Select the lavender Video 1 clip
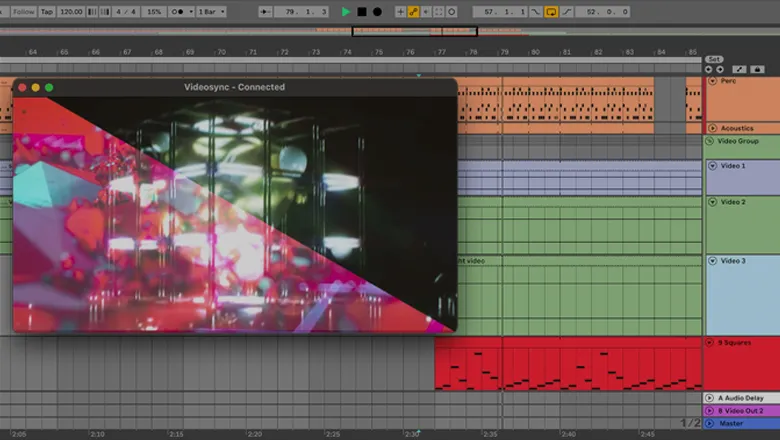Screen dimensions: 780x440 tap(579, 177)
